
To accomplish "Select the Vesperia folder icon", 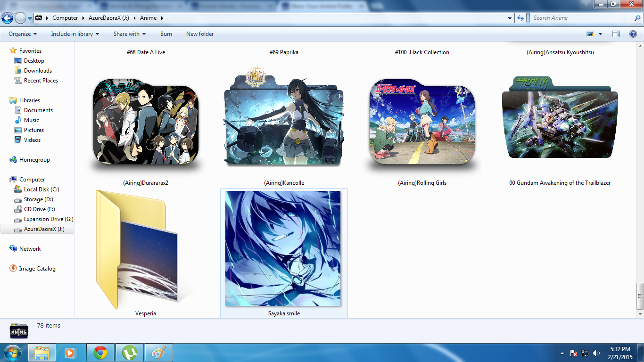I will pyautogui.click(x=137, y=249).
